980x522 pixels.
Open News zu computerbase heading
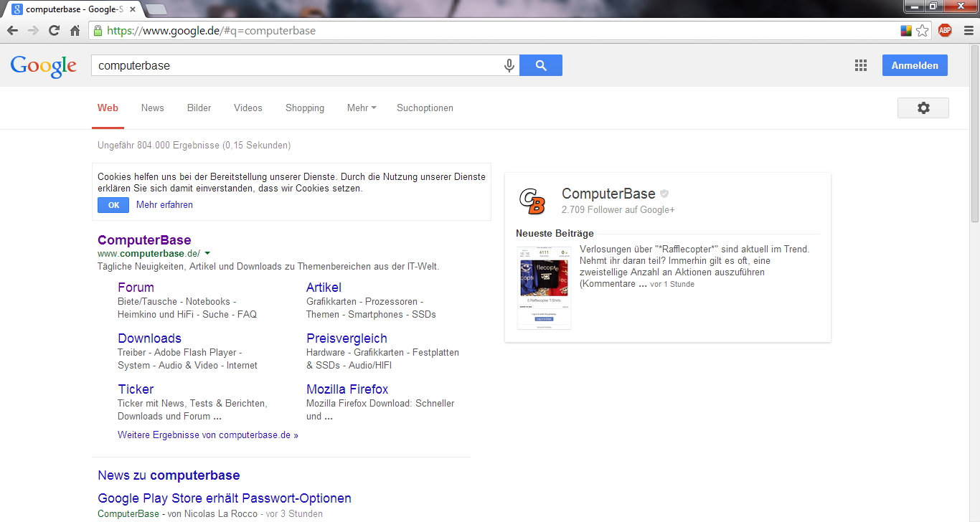coord(169,475)
